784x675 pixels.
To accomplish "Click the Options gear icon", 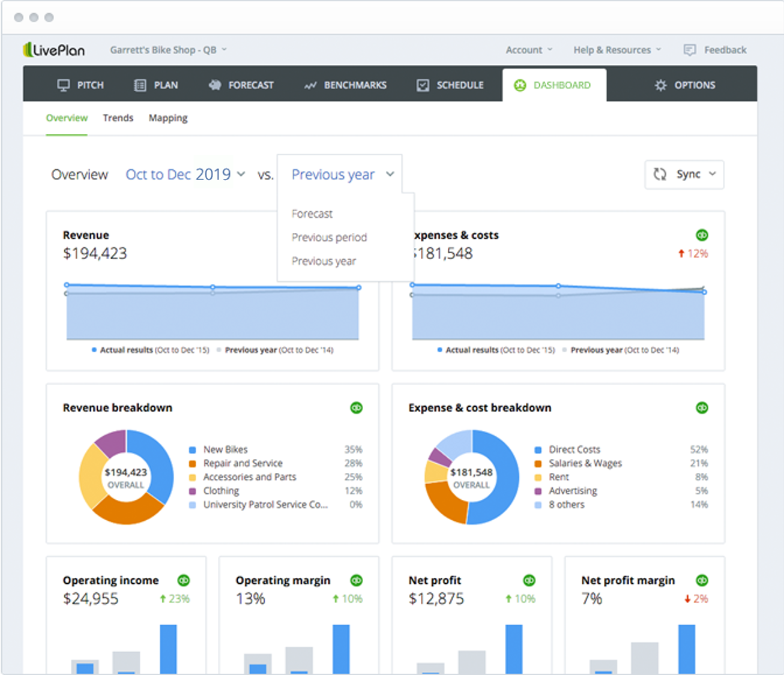I will 660,85.
